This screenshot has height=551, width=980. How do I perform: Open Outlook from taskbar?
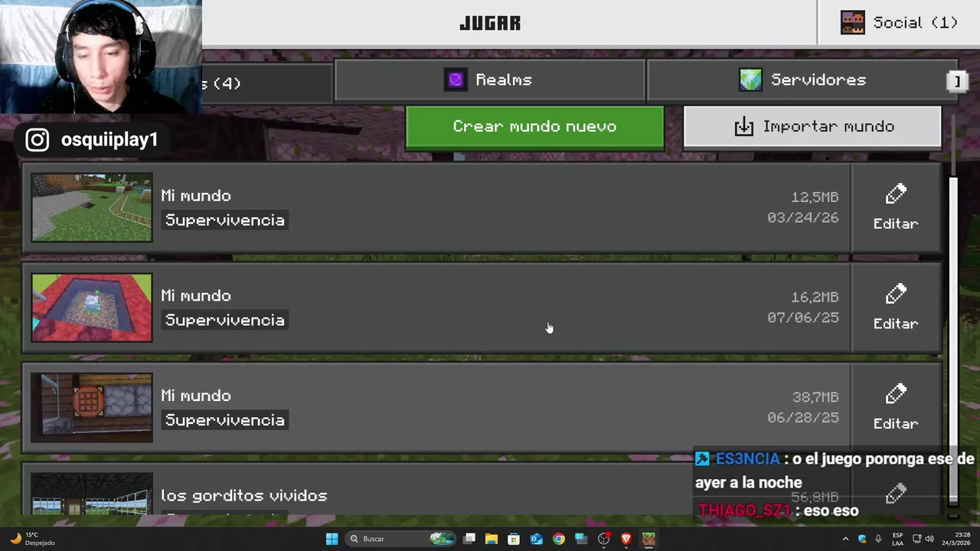[537, 539]
